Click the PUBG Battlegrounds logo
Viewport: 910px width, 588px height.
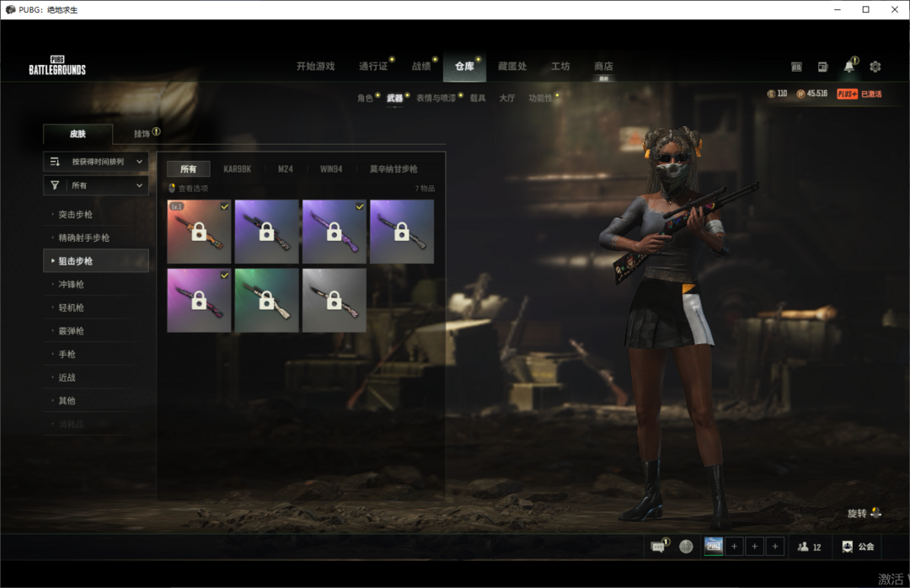pos(57,66)
